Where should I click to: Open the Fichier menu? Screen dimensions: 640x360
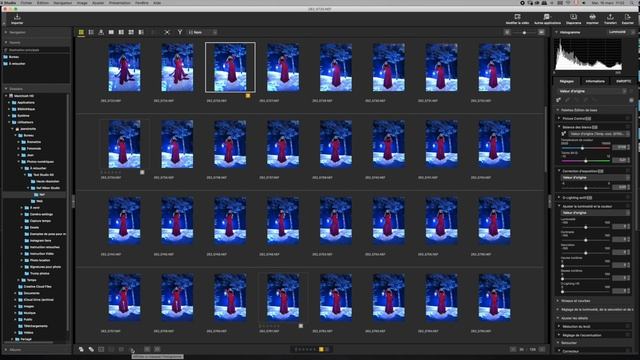pyautogui.click(x=26, y=2)
